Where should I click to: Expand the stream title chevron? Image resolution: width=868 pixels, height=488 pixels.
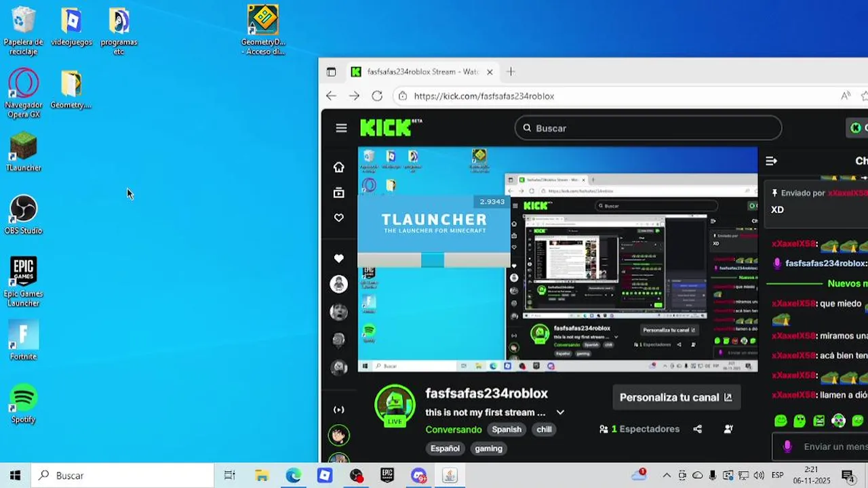click(560, 412)
